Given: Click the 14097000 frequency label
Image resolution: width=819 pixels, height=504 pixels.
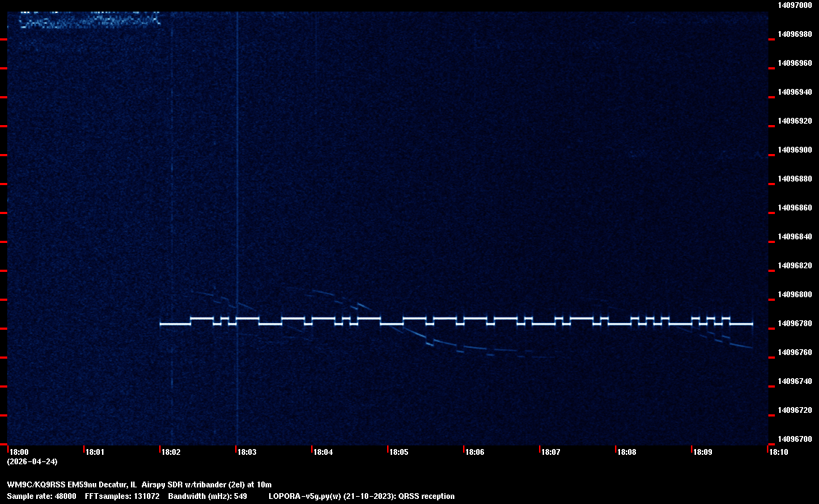Looking at the screenshot, I should point(794,5).
